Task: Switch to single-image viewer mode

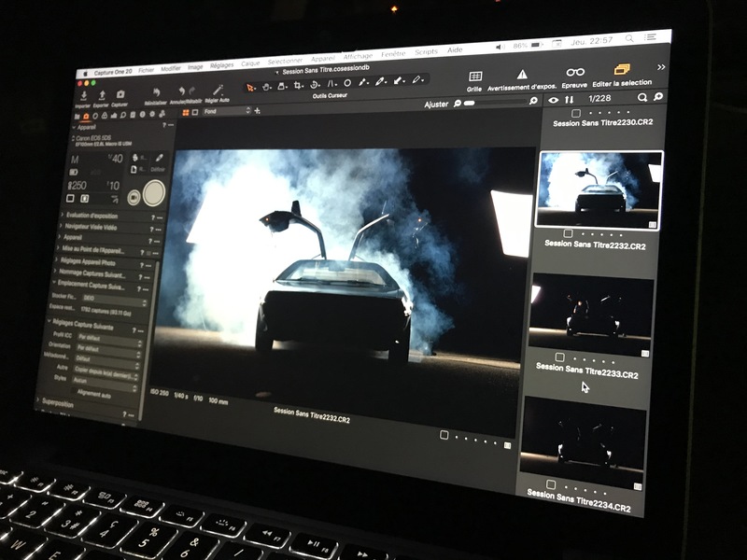Action: 195,112
